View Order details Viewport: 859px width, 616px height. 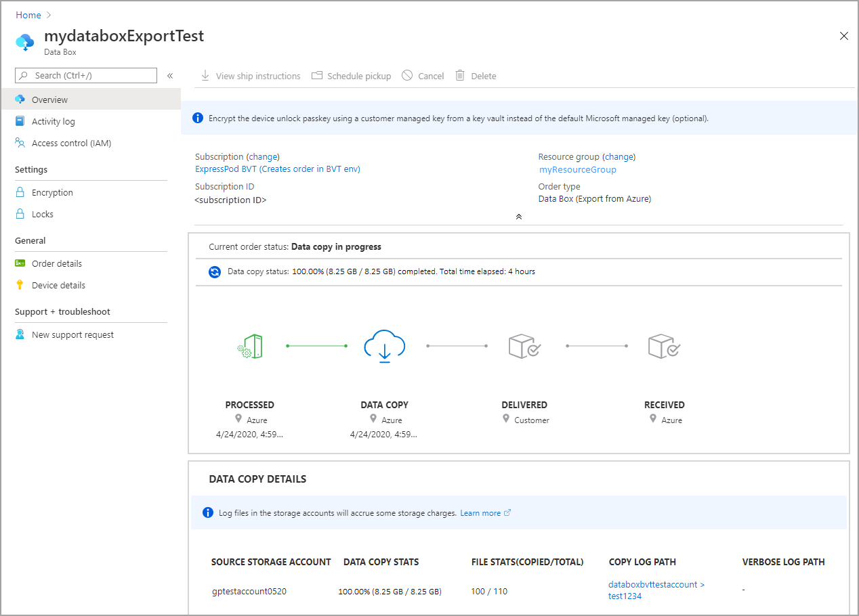[x=55, y=263]
